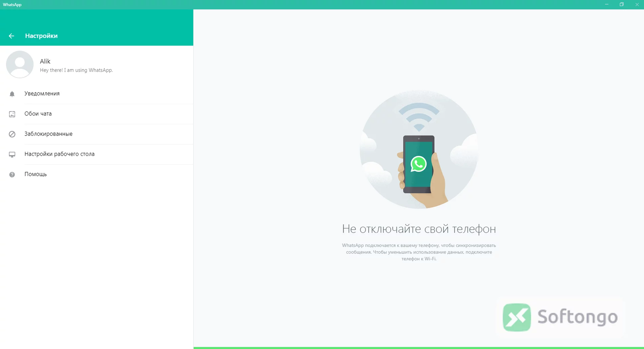
Task: Close the WhatsApp window
Action: [x=637, y=4]
